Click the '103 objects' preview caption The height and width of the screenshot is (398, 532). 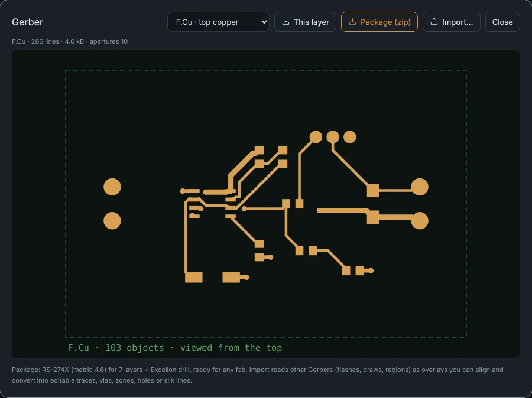click(x=175, y=348)
